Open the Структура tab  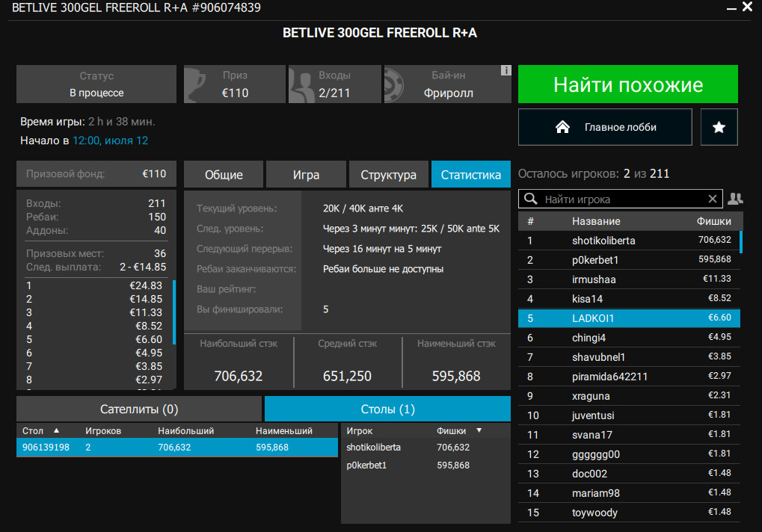pyautogui.click(x=388, y=175)
